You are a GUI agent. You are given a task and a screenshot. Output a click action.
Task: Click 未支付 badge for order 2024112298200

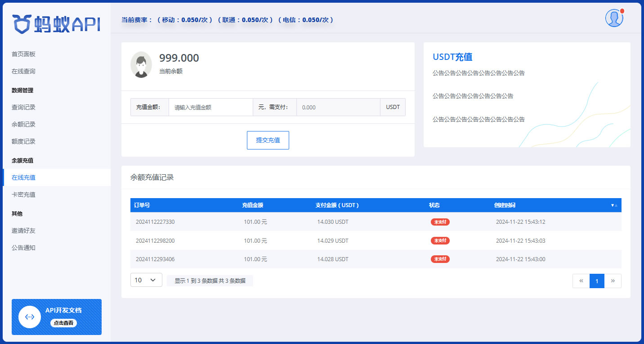(x=440, y=241)
